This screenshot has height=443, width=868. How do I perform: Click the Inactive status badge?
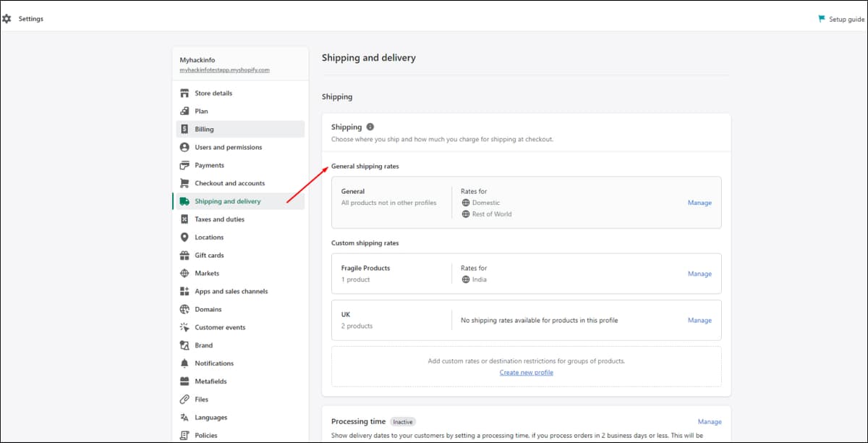(x=403, y=421)
